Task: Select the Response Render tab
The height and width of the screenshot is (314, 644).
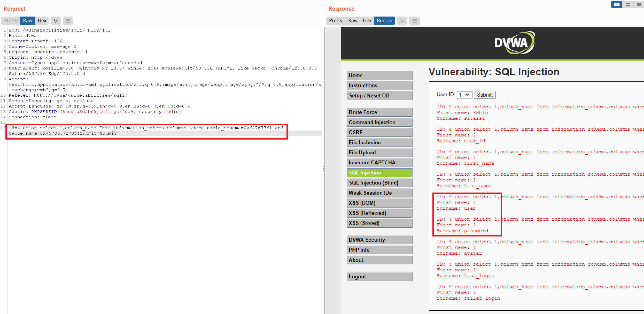Action: (384, 21)
